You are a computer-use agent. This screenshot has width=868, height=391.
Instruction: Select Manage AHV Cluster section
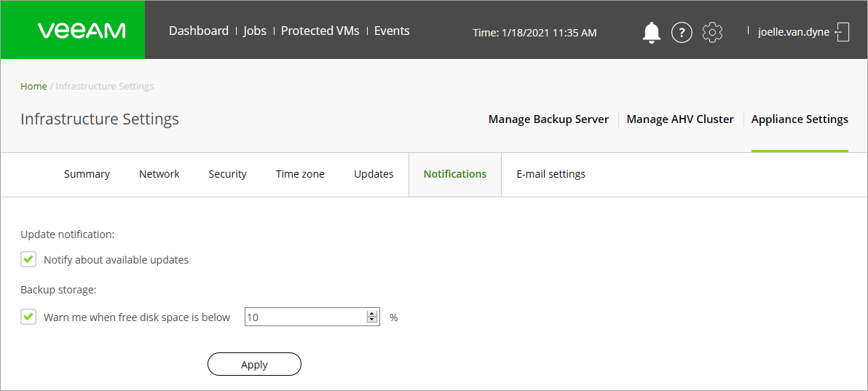680,119
